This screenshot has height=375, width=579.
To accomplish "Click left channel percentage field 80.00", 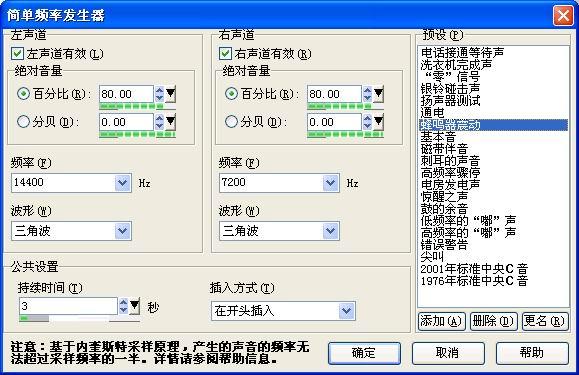I will tap(126, 94).
